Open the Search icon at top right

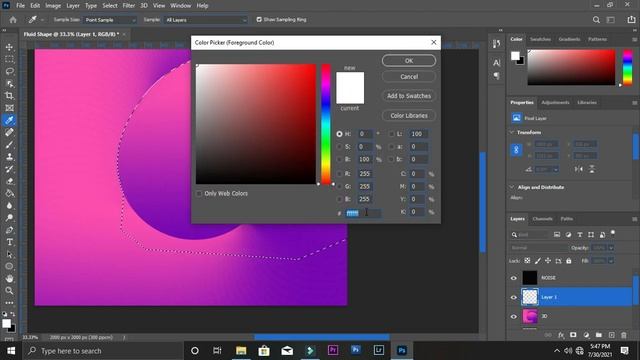(x=596, y=20)
